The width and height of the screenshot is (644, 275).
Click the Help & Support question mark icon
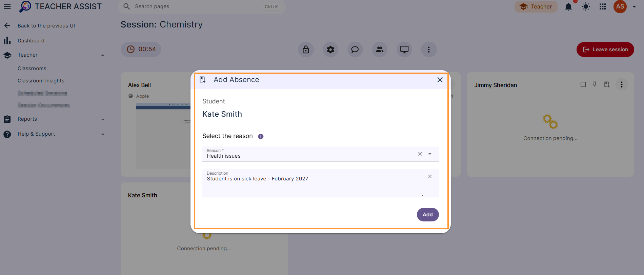click(7, 134)
